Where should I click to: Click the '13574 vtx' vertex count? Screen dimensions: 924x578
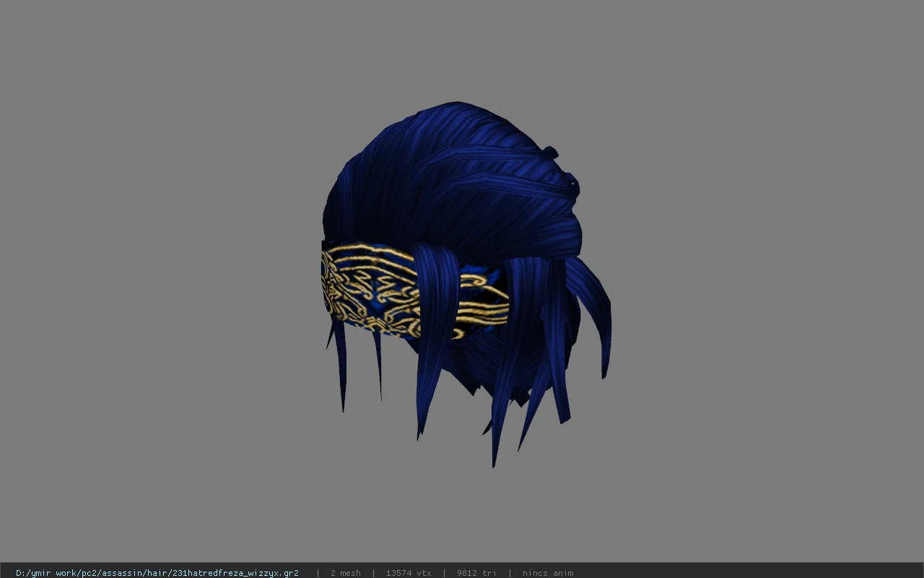coord(409,573)
